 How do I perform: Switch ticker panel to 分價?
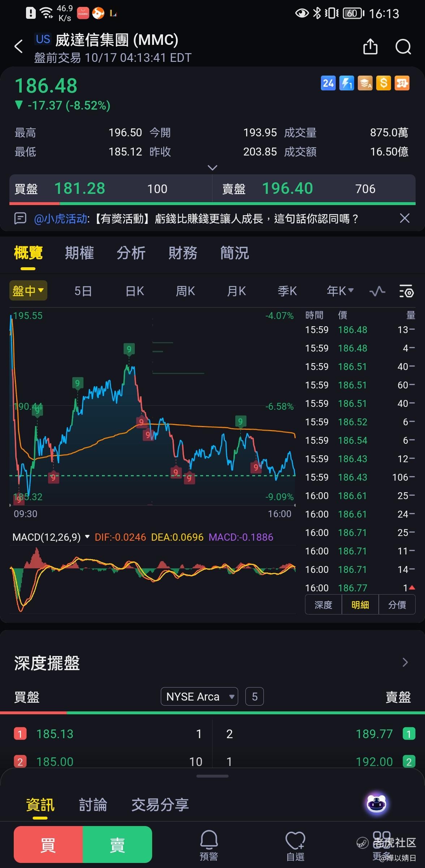click(397, 605)
